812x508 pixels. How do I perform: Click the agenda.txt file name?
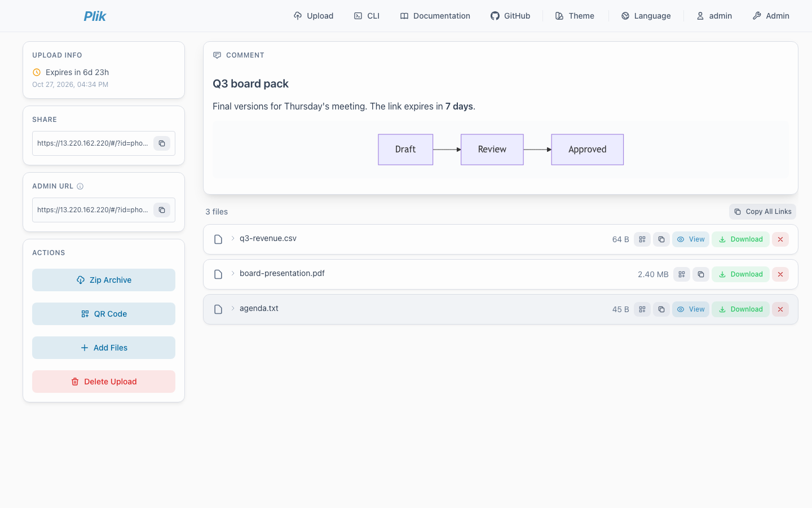coord(259,308)
